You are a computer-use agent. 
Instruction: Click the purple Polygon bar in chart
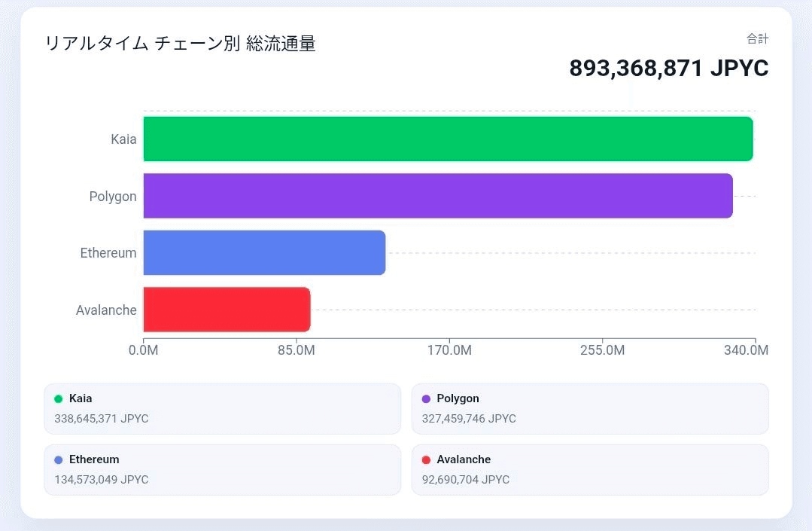click(438, 196)
